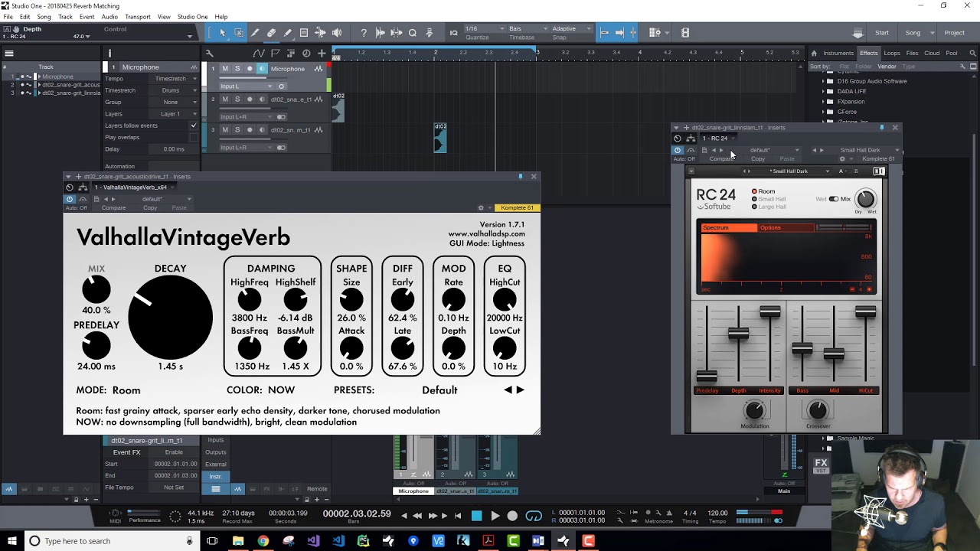Expand the FXpansion folder
This screenshot has height=551, width=980.
click(824, 102)
